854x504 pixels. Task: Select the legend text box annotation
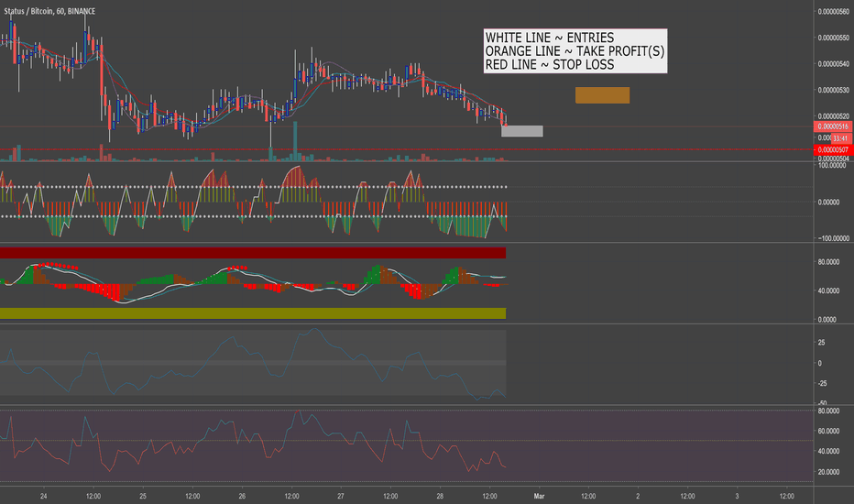coord(575,51)
